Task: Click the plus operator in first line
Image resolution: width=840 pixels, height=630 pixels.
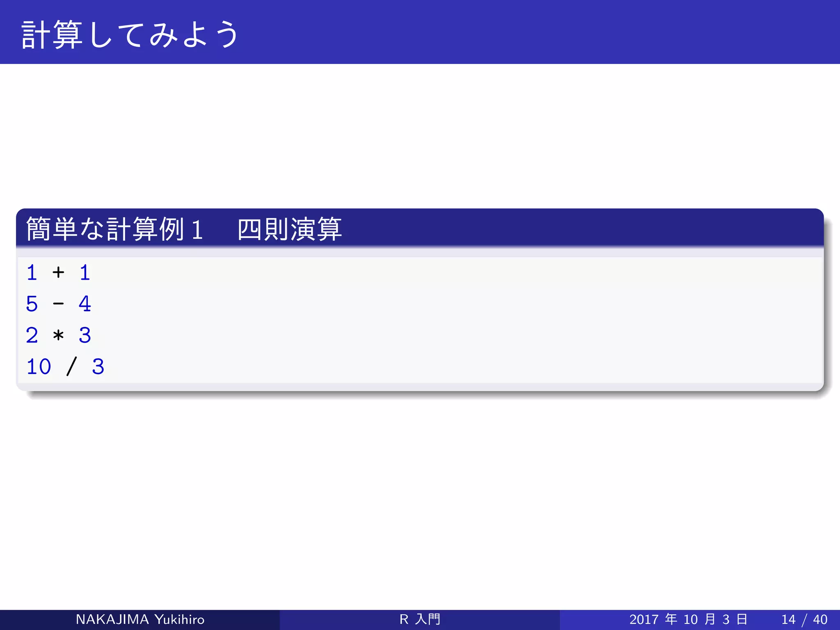Action: (58, 272)
